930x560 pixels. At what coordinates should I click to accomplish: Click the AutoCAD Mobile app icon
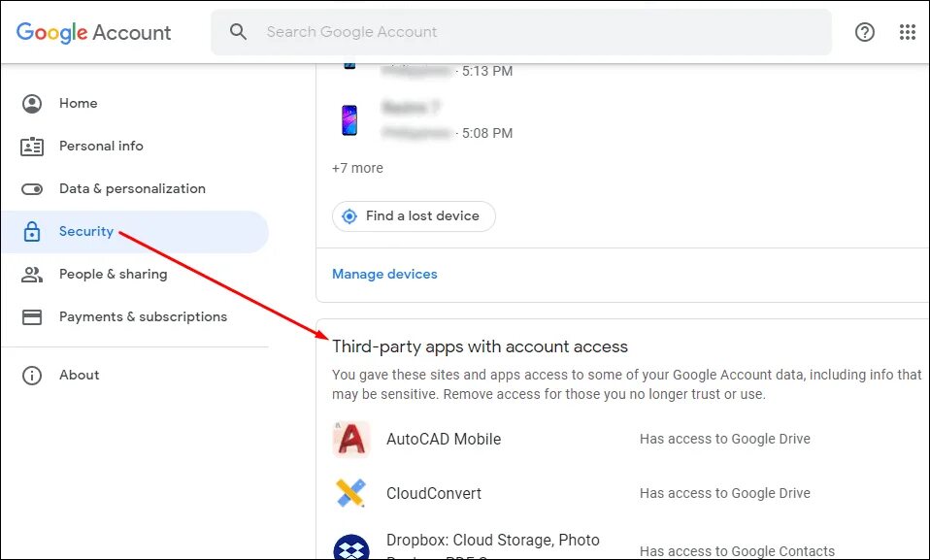[x=350, y=440]
